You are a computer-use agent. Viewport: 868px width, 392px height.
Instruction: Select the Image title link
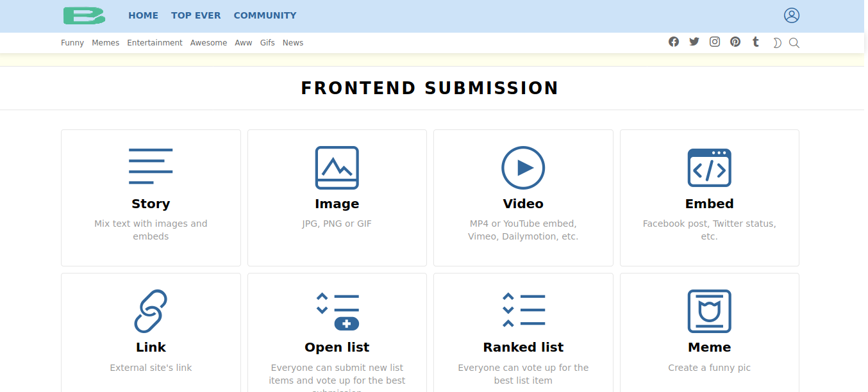pos(337,204)
